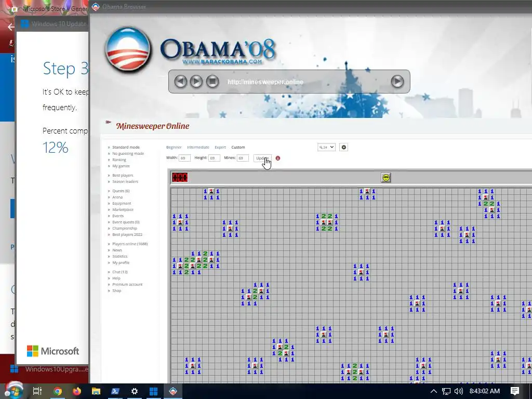Click the blue Windows logo taskbar icon

click(x=153, y=391)
